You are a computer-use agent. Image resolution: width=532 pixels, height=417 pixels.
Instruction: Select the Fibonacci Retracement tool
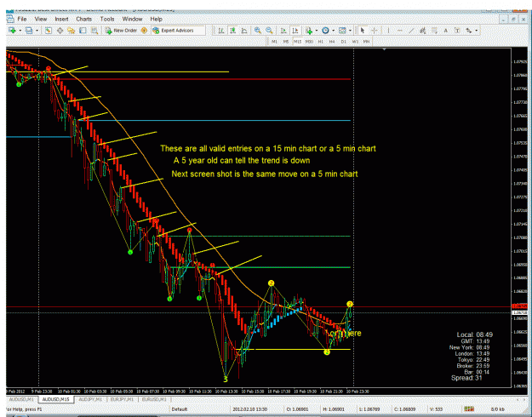tap(434, 31)
